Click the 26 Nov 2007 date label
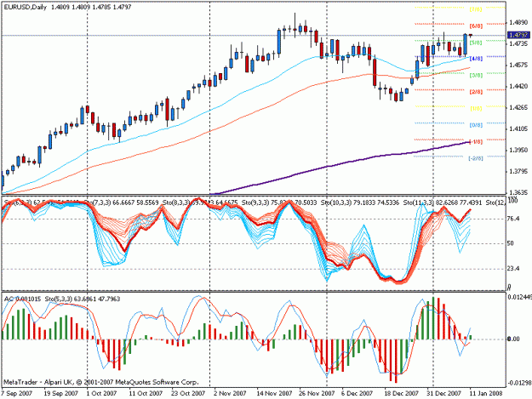 [x=317, y=393]
